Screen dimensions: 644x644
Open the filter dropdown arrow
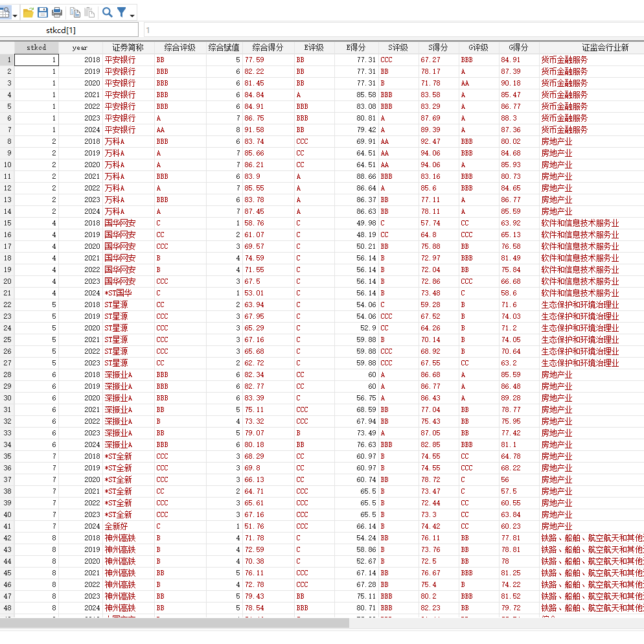click(132, 16)
